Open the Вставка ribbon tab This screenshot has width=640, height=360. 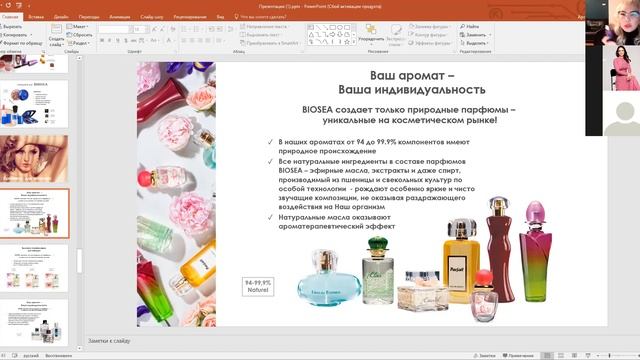point(36,17)
